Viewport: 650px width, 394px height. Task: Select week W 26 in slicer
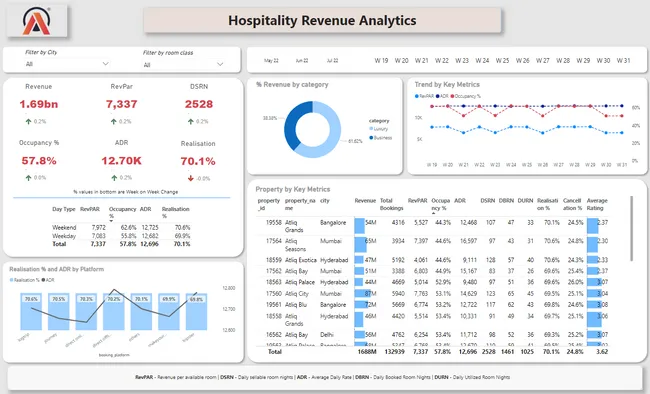pyautogui.click(x=522, y=61)
